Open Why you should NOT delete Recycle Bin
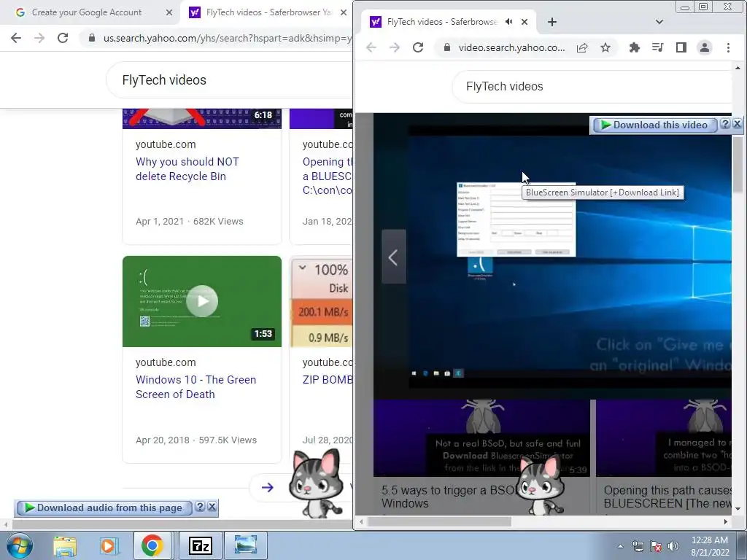This screenshot has width=747, height=560. (x=187, y=169)
